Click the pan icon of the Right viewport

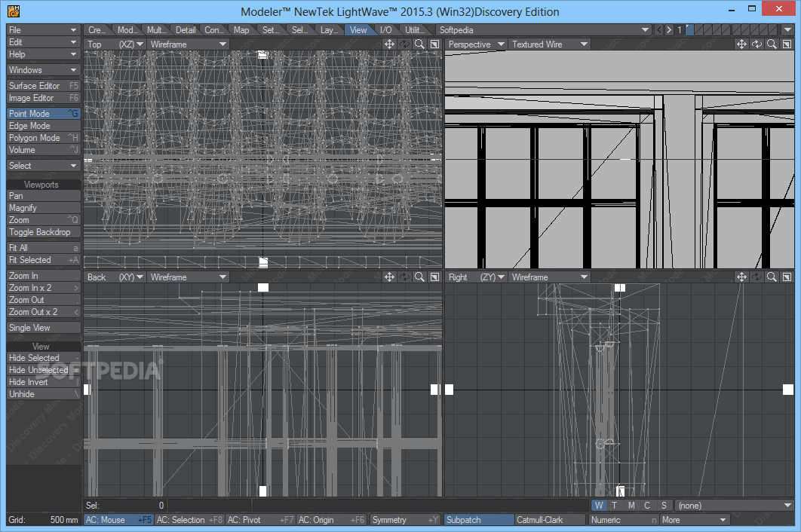(x=741, y=277)
